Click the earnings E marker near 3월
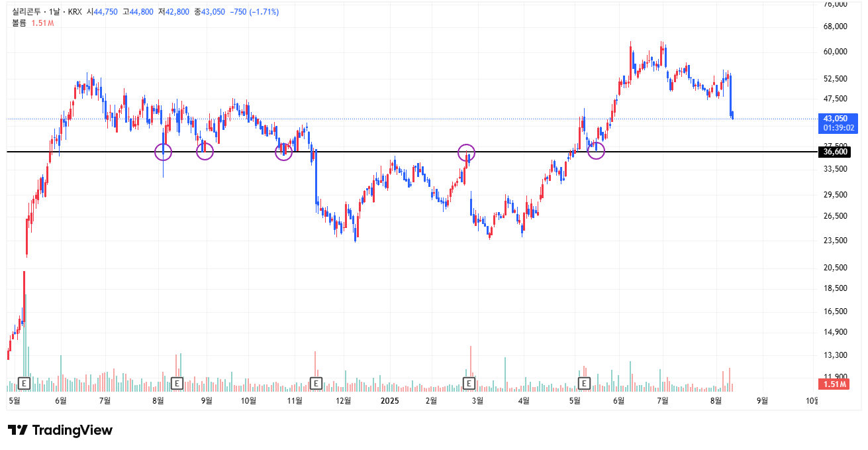 coord(469,383)
